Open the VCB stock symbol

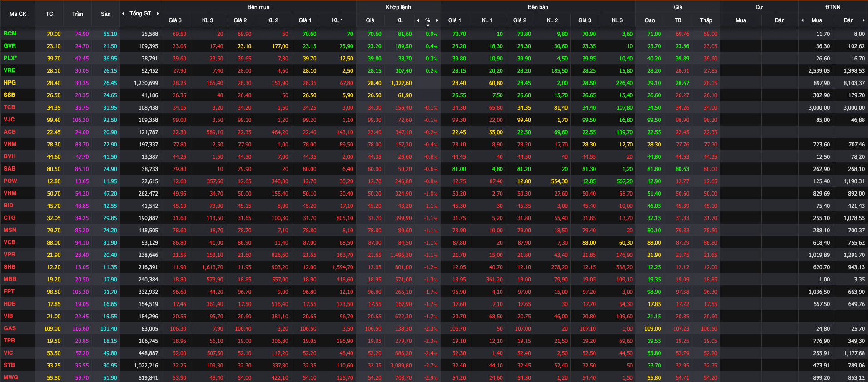(10, 242)
